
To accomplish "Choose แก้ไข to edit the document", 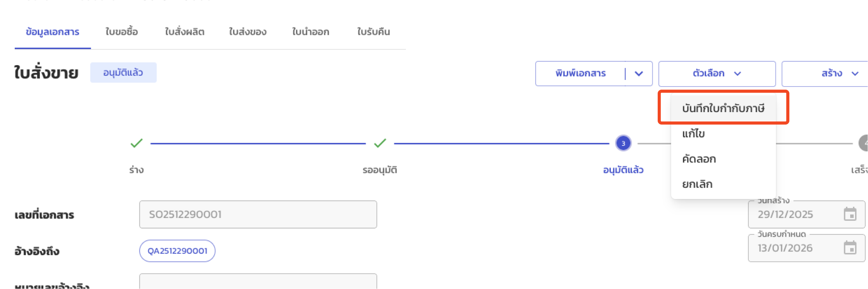I will pos(694,133).
